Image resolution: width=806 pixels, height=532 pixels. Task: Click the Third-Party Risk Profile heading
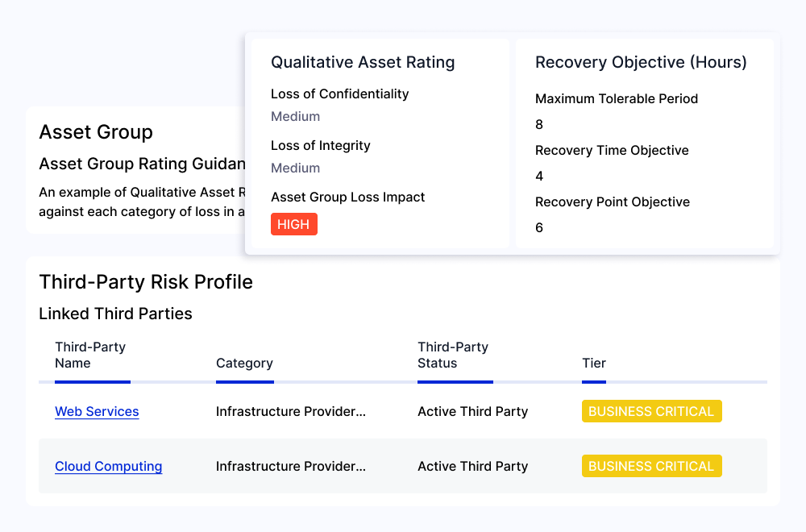146,282
